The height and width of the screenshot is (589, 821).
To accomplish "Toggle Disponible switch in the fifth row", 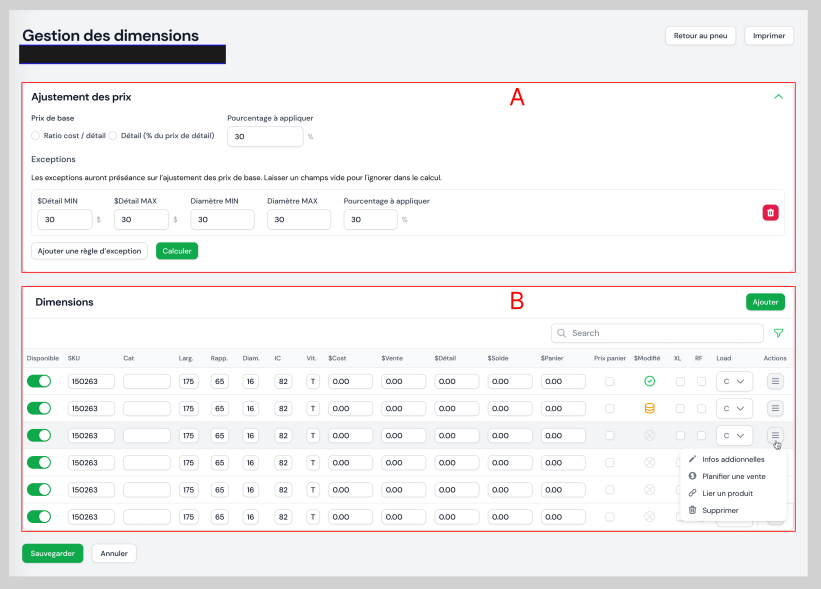I will pyautogui.click(x=39, y=490).
